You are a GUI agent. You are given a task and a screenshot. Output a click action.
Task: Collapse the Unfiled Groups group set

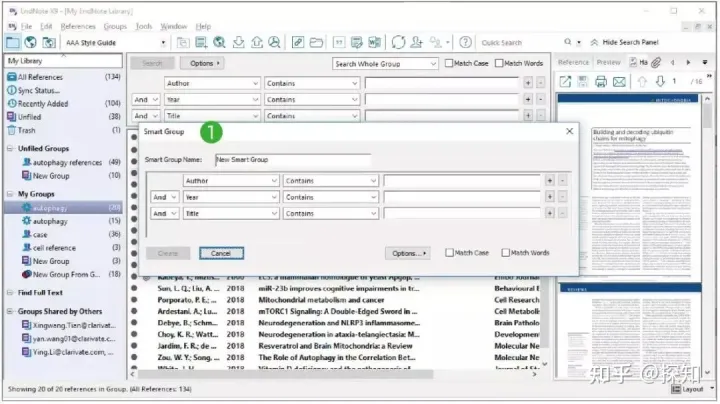coord(10,149)
